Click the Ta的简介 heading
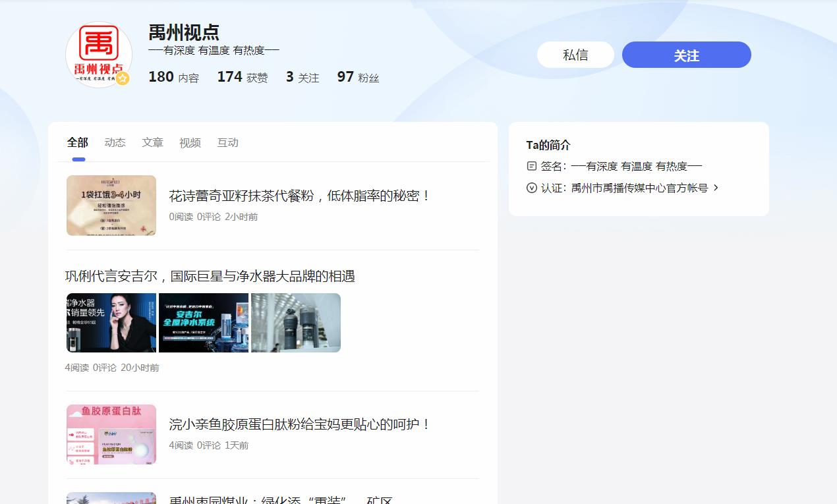Image resolution: width=837 pixels, height=504 pixels. point(548,145)
